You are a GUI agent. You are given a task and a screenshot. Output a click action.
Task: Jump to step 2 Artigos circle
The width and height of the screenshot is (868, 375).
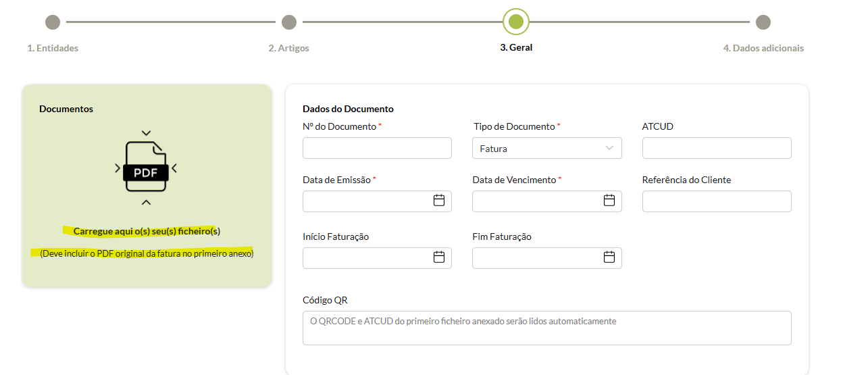click(x=289, y=22)
